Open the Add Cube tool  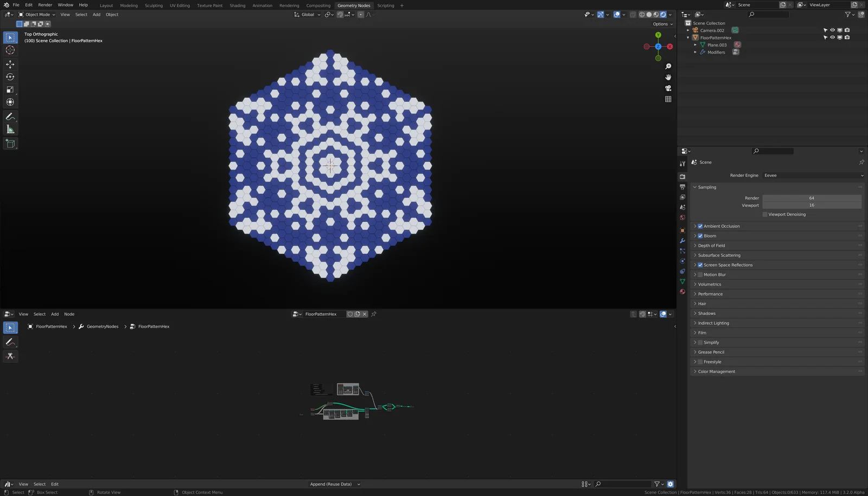pyautogui.click(x=10, y=143)
